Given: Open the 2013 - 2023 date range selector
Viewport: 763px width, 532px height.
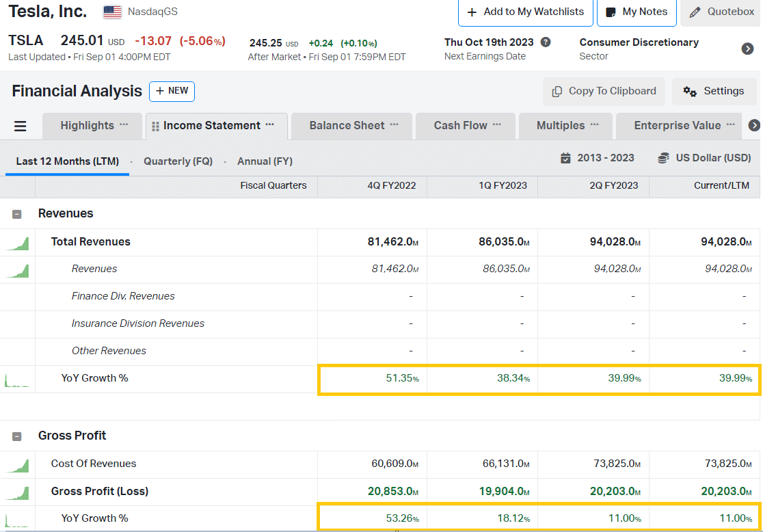Looking at the screenshot, I should [x=597, y=158].
